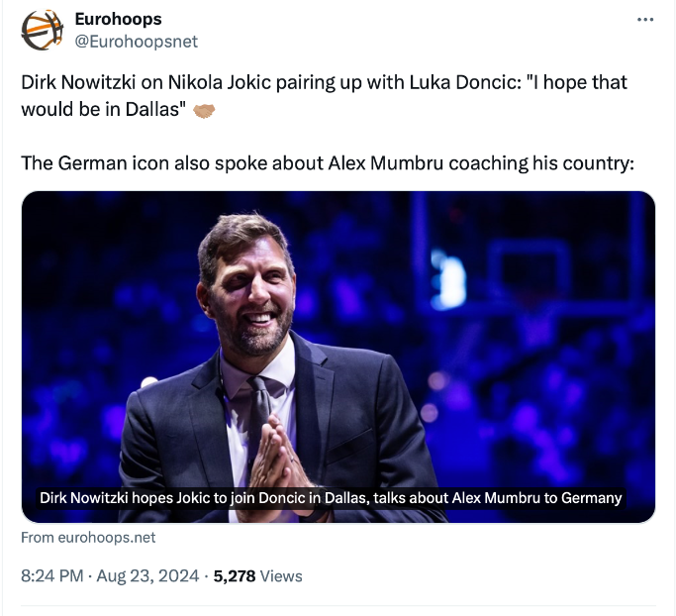Click the "Views" label

pyautogui.click(x=282, y=575)
